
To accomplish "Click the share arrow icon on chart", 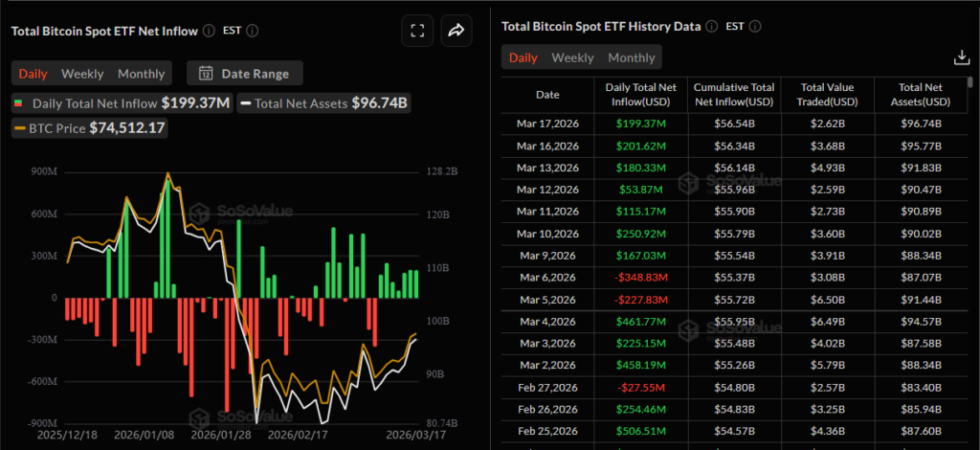I will [457, 31].
